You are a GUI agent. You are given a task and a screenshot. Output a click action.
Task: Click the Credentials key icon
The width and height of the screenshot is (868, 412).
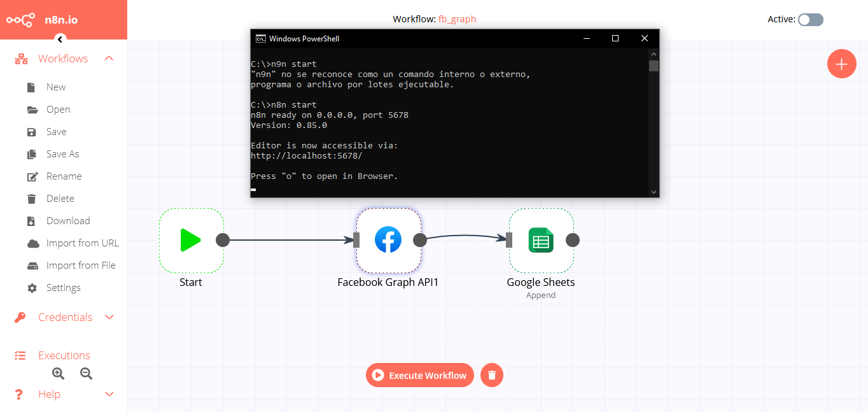point(20,317)
